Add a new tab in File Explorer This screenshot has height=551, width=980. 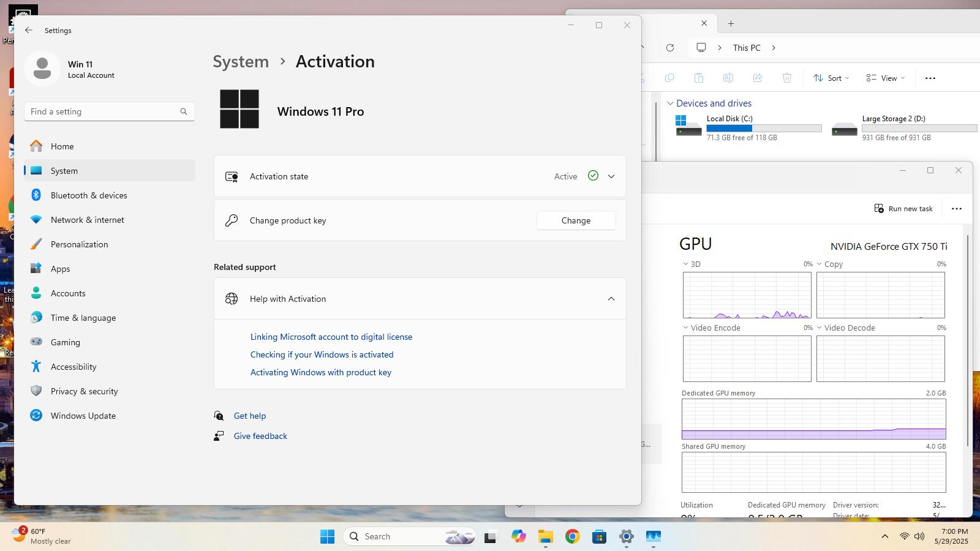[x=731, y=24]
